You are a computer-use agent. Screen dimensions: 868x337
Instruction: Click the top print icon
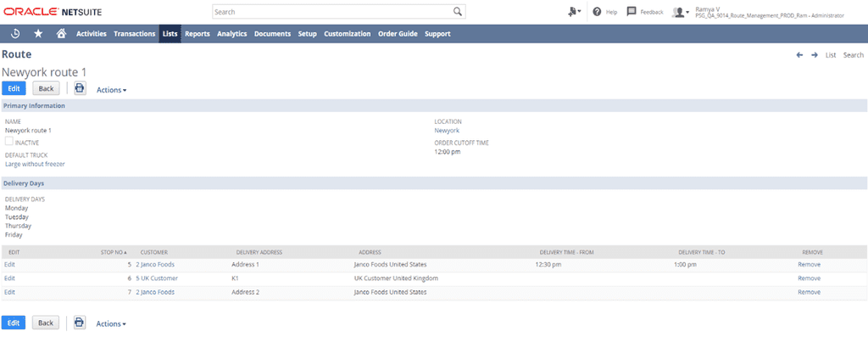pos(81,88)
